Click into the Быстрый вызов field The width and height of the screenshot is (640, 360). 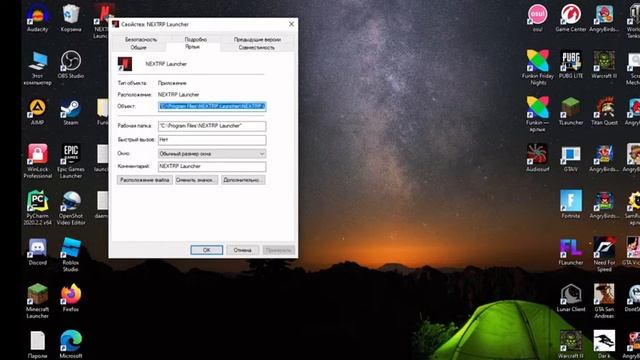[212, 140]
